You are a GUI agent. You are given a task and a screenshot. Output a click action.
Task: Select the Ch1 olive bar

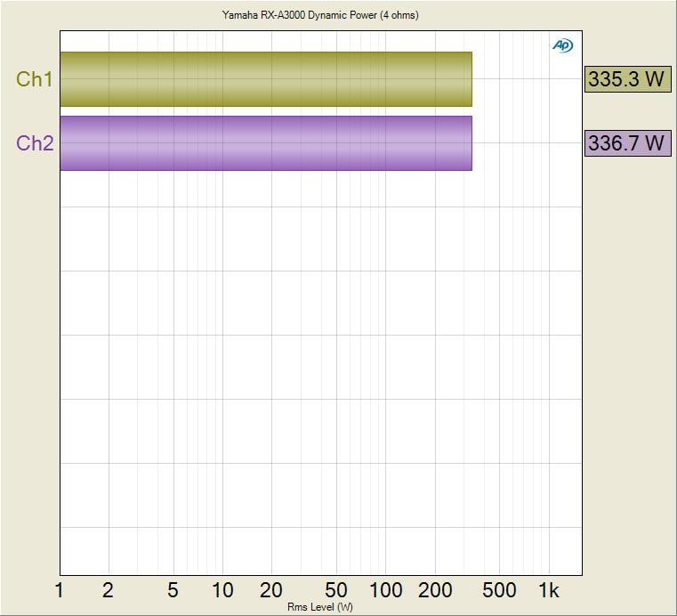tap(265, 79)
